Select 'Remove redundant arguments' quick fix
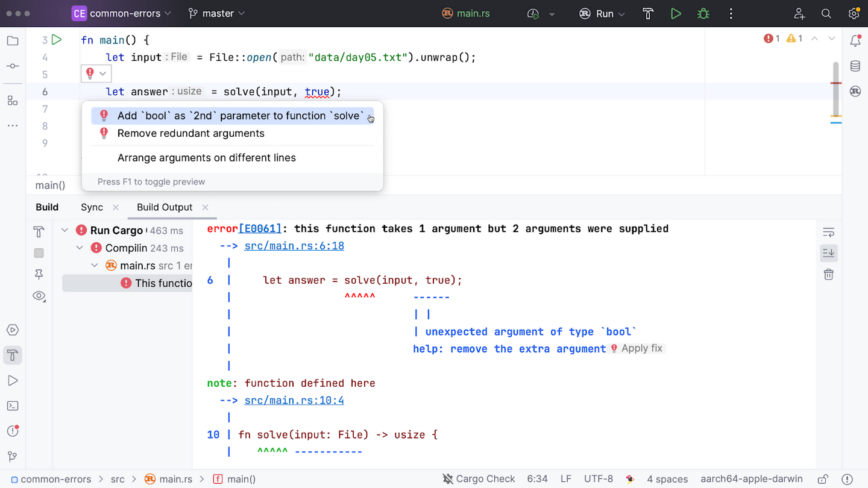Image resolution: width=868 pixels, height=488 pixels. click(190, 133)
